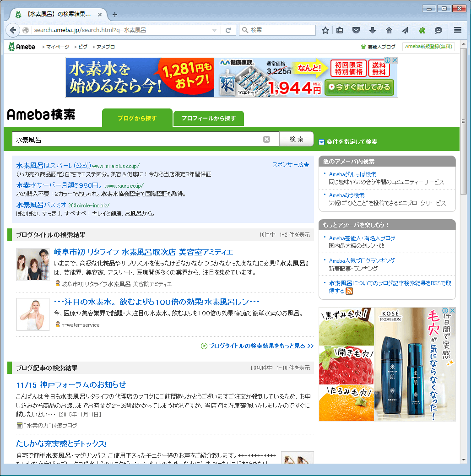Image resolution: width=471 pixels, height=476 pixels.
Task: Open blog result 岐阜市初 リタライフ 水素風呂取次店
Action: coord(143,252)
